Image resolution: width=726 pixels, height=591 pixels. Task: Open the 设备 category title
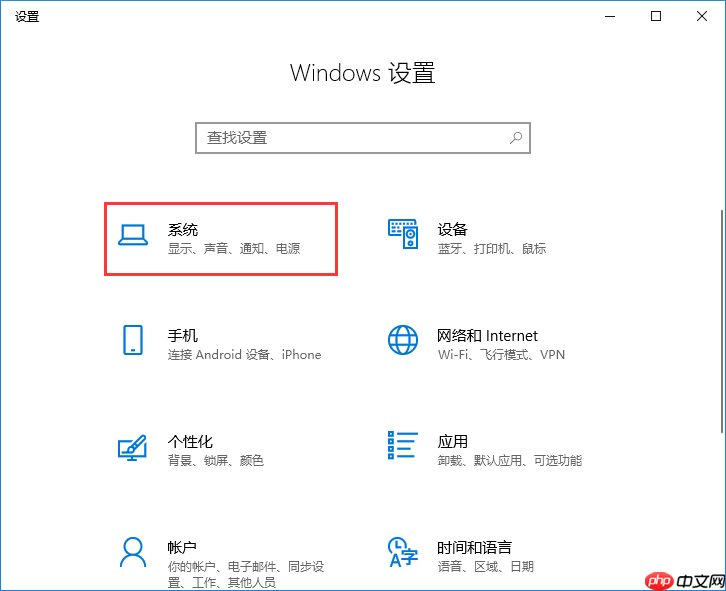click(453, 229)
